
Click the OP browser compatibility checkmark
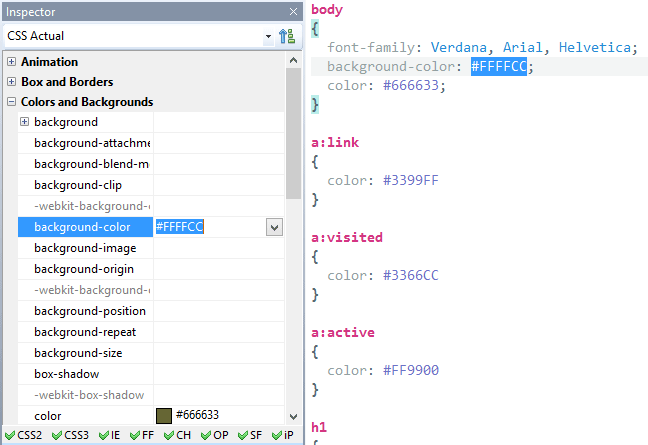pos(206,435)
